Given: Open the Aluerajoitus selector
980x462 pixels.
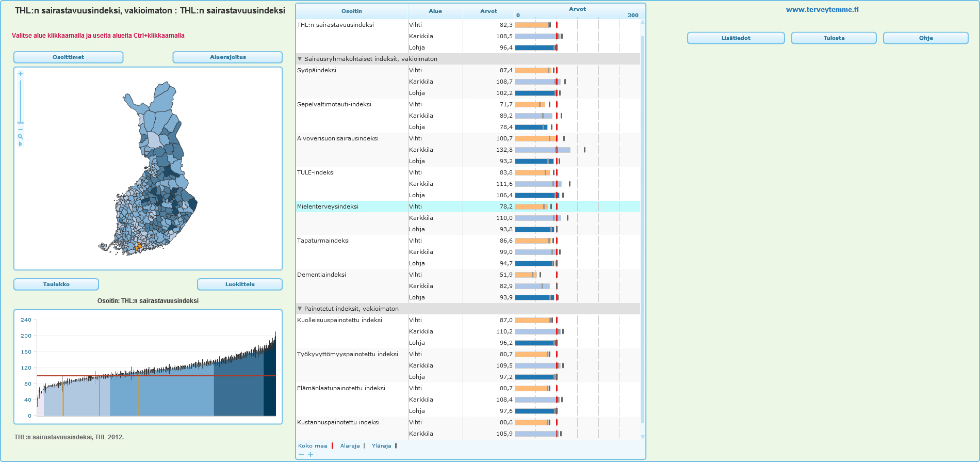Looking at the screenshot, I should 227,57.
